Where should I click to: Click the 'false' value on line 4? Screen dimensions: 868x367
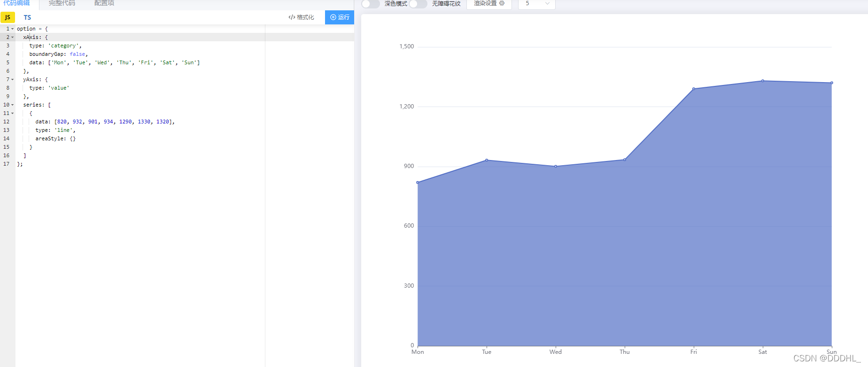77,54
